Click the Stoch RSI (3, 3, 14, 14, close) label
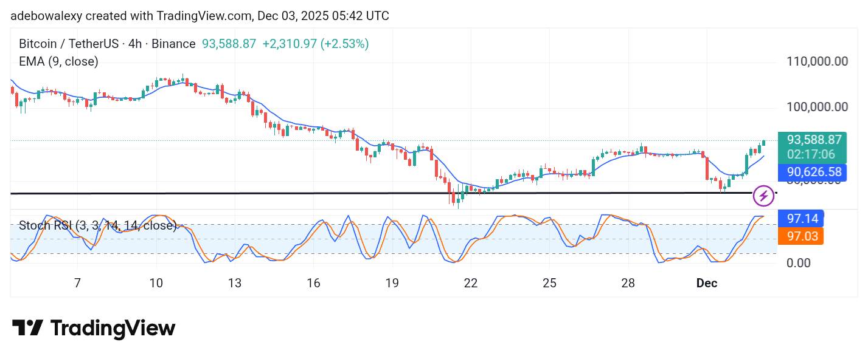This screenshot has height=359, width=868. pyautogui.click(x=97, y=225)
